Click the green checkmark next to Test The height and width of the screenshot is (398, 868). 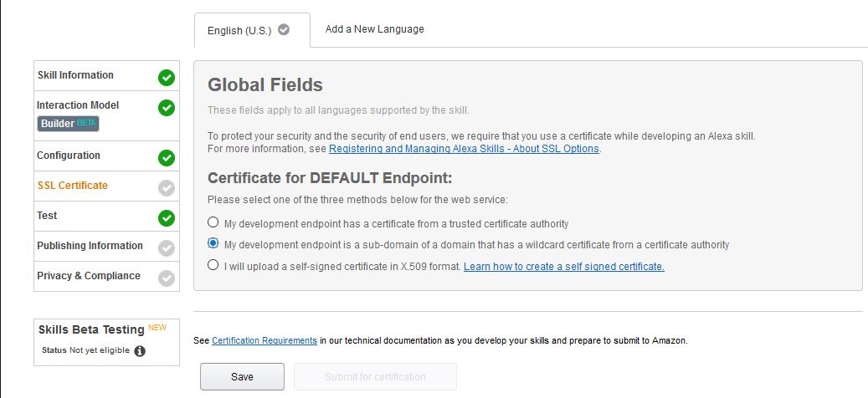click(x=167, y=218)
